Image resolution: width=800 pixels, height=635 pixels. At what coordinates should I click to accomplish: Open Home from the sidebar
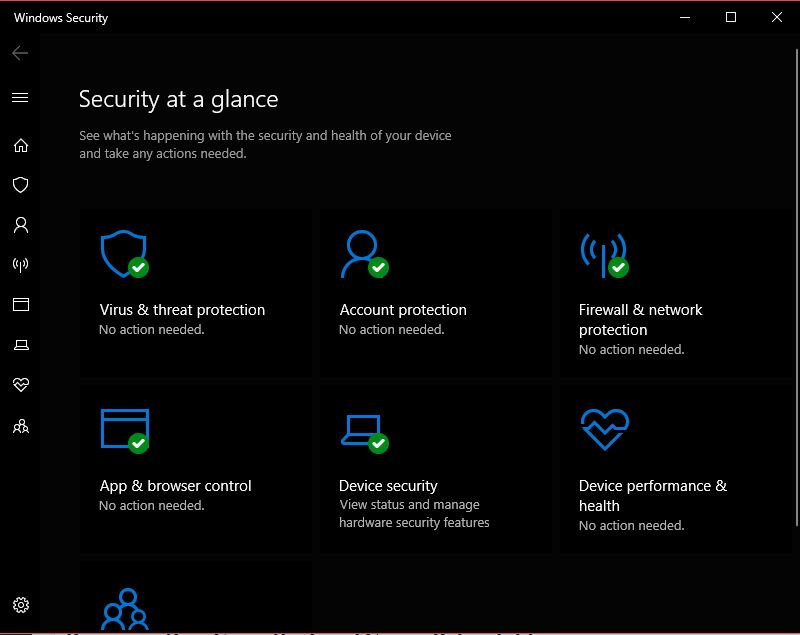click(20, 145)
